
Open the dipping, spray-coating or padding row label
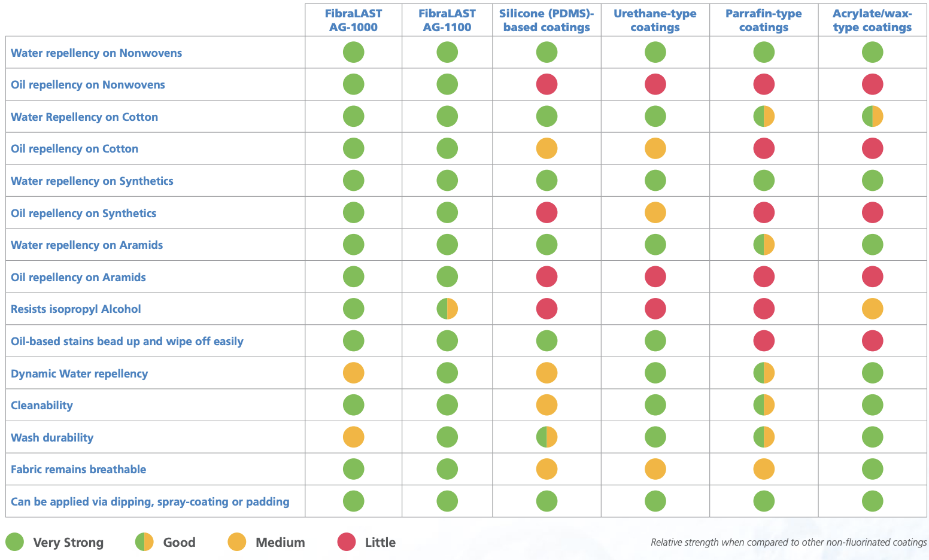[150, 501]
